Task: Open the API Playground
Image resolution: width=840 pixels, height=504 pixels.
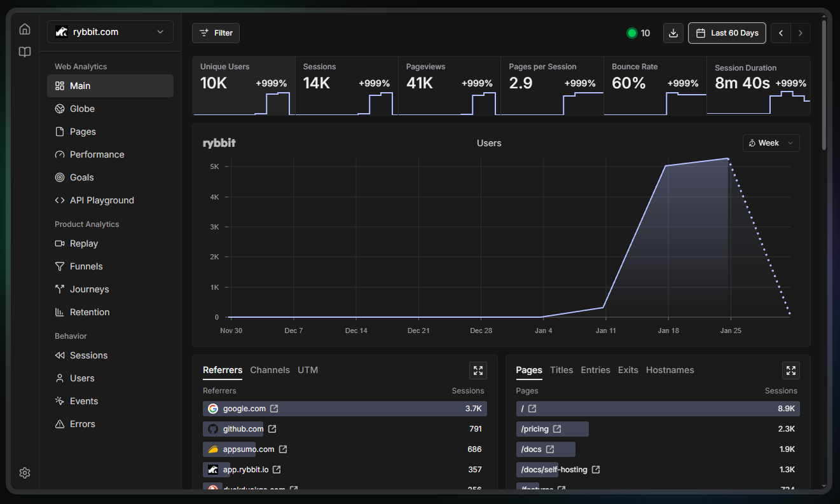Action: [102, 200]
